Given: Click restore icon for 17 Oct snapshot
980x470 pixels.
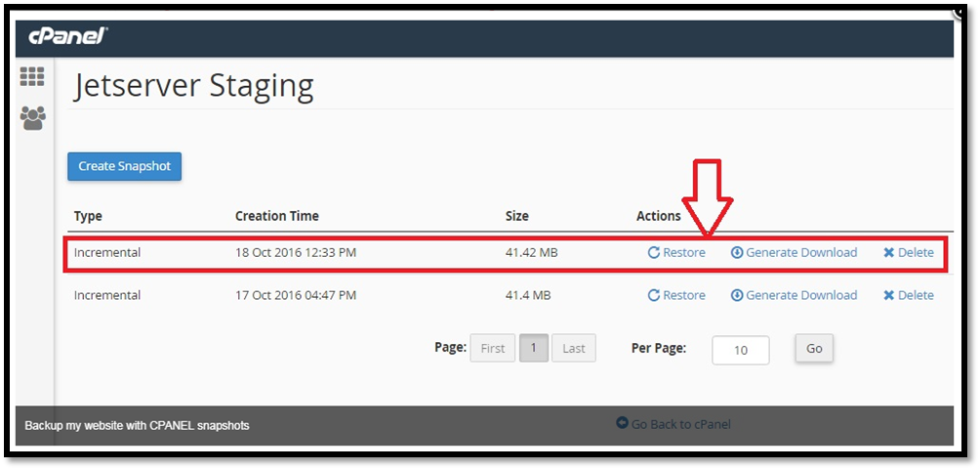Looking at the screenshot, I should pos(654,295).
